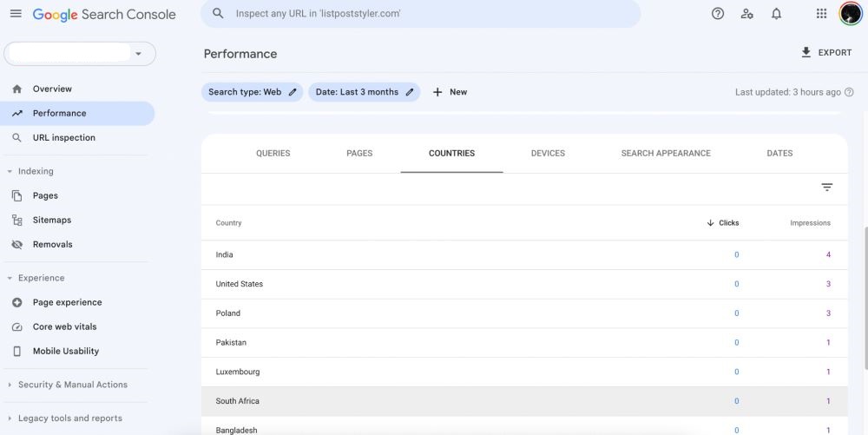
Task: Select the India row
Action: [x=524, y=254]
